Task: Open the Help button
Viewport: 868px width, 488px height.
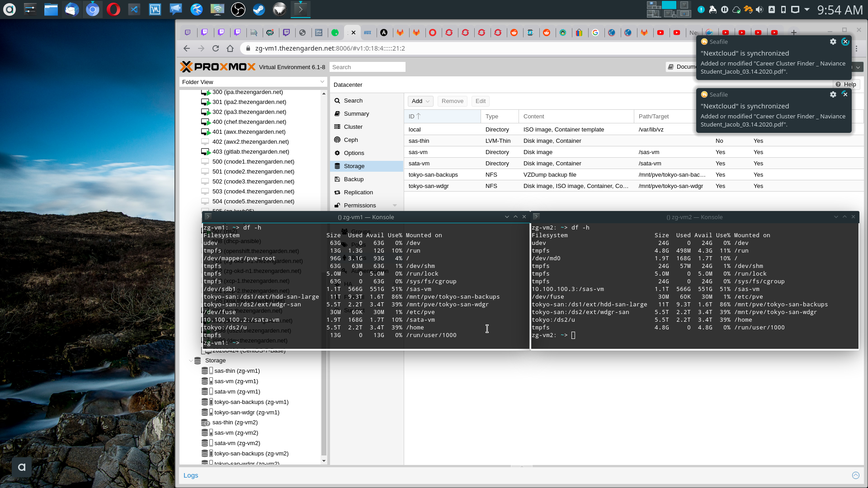Action: [846, 84]
